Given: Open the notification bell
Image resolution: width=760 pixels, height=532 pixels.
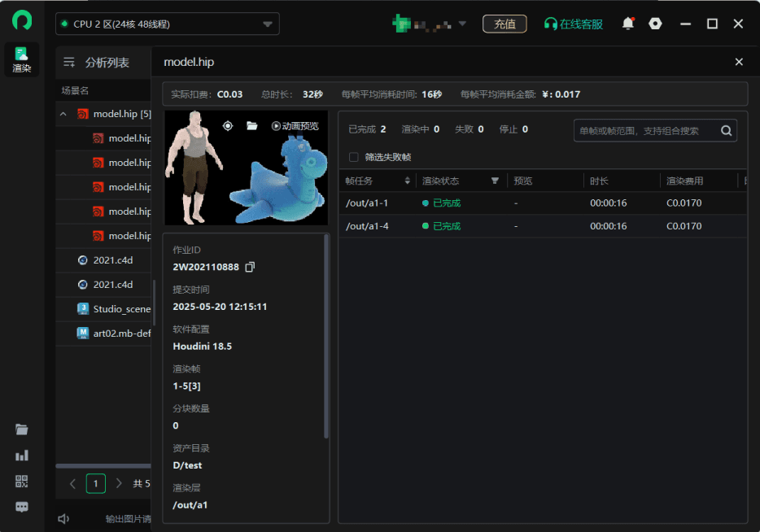Looking at the screenshot, I should tap(628, 24).
